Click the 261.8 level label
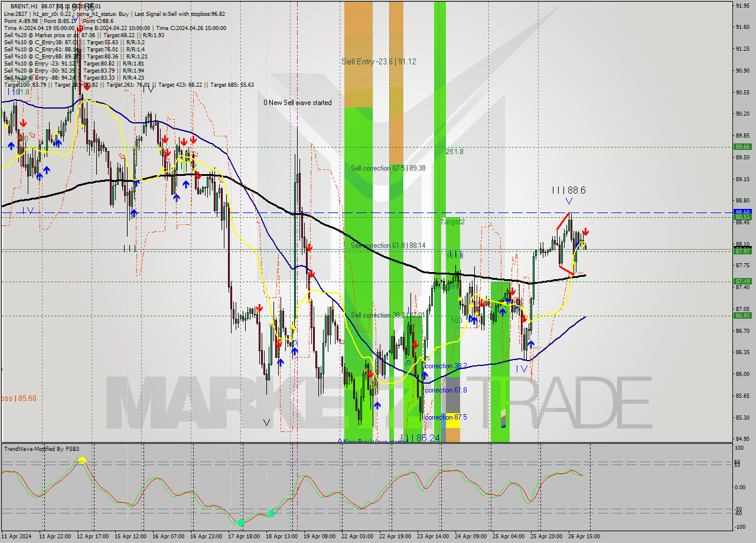The width and height of the screenshot is (756, 543). [x=454, y=152]
